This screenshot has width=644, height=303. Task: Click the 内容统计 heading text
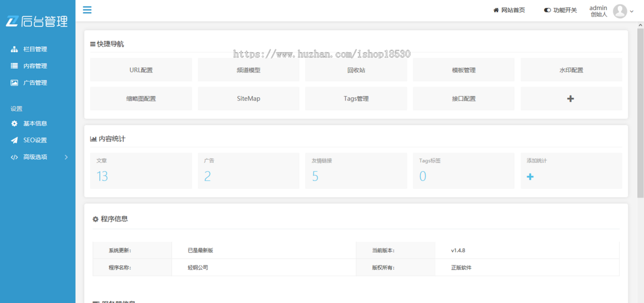112,139
